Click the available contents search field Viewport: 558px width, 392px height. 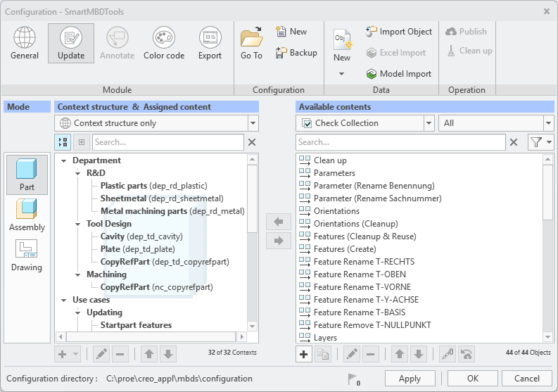pyautogui.click(x=400, y=142)
